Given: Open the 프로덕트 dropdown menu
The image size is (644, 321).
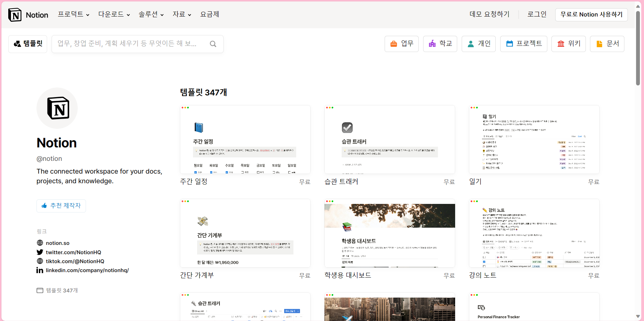Looking at the screenshot, I should [x=74, y=14].
